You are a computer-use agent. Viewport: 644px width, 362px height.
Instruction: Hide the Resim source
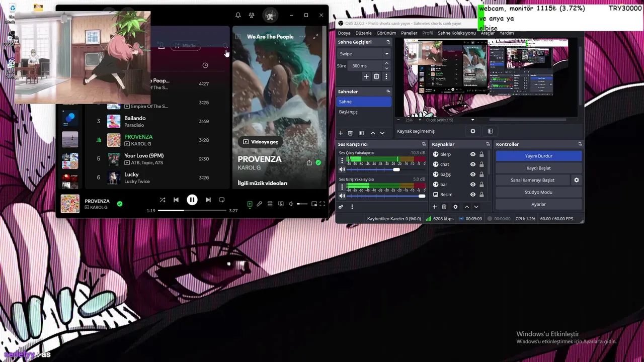[472, 195]
